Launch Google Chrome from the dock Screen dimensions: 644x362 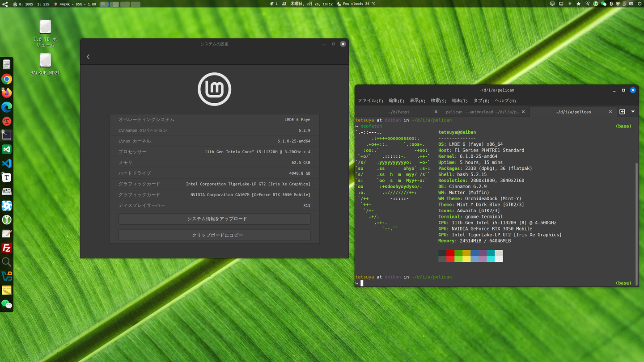tap(7, 79)
